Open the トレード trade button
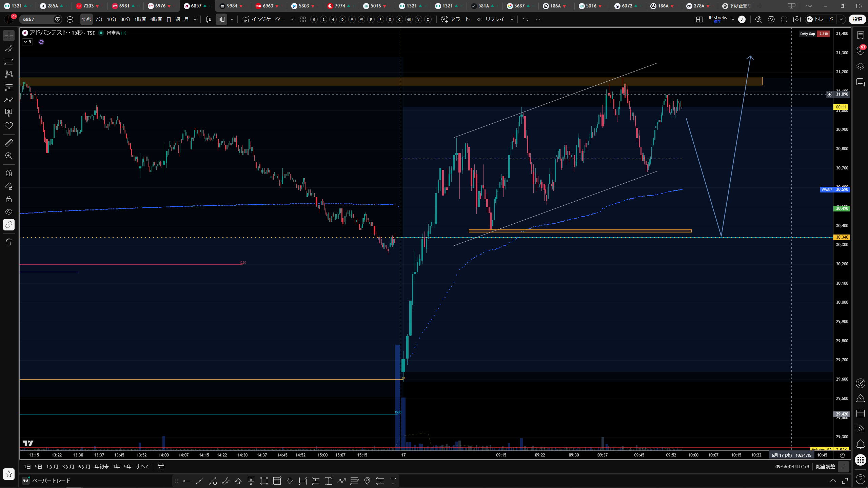868x488 pixels. (820, 20)
